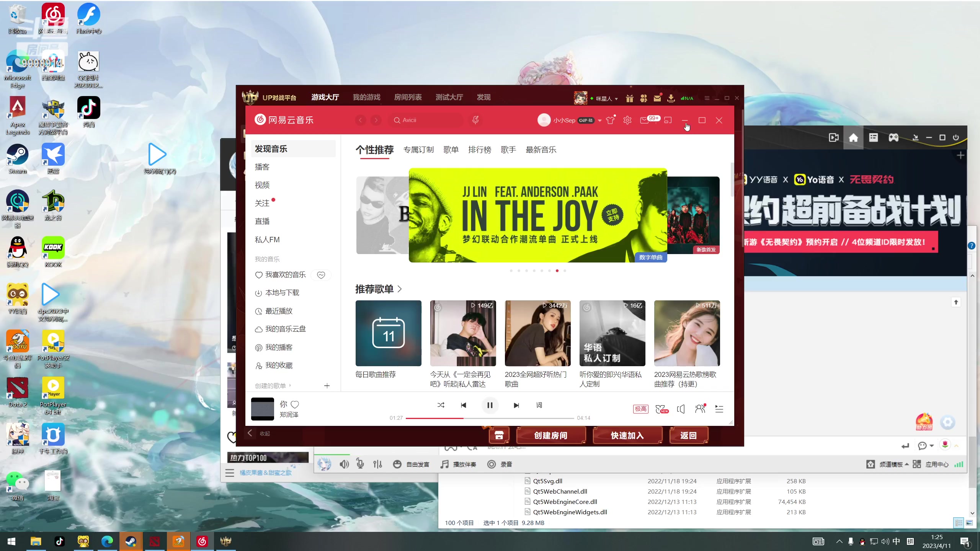Click the volume speaker icon in player bar
Viewport: 980px width, 551px height.
point(681,409)
